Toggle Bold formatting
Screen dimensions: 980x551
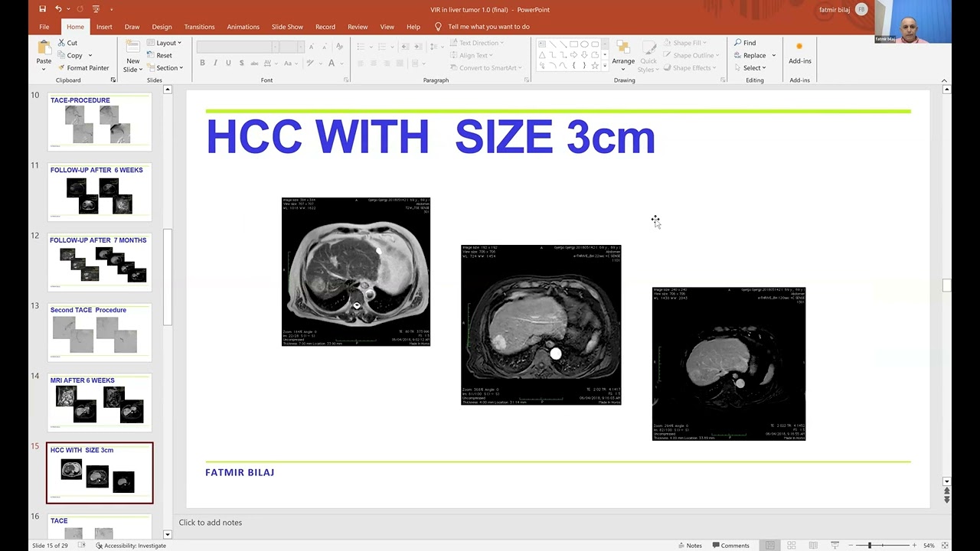pyautogui.click(x=202, y=63)
